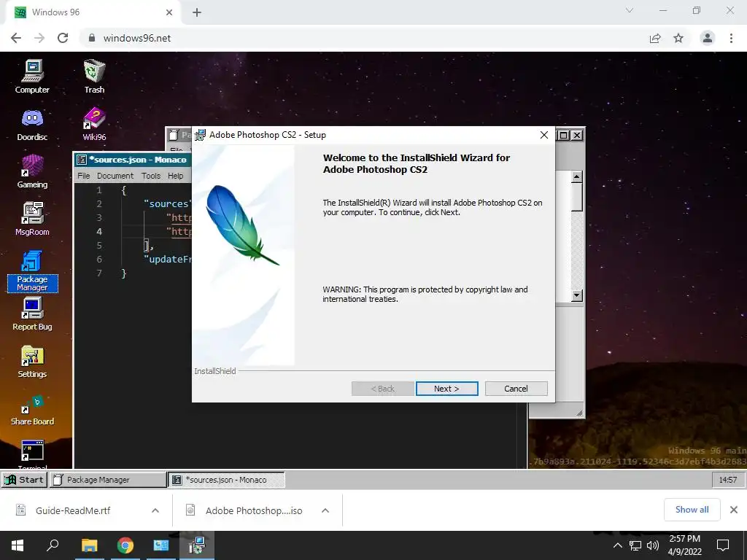747x560 pixels.
Task: Launch the MsgRoom desktop icon
Action: coord(32,219)
